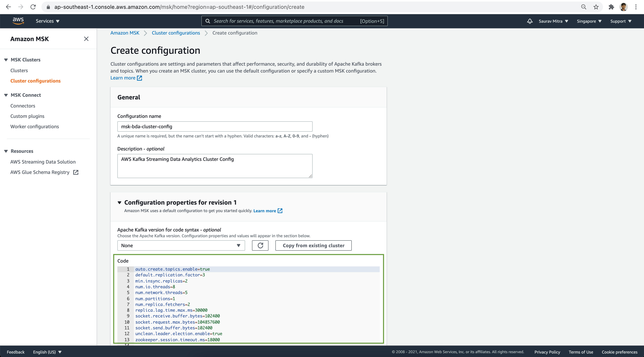The height and width of the screenshot is (357, 644).
Task: Open Cookie preferences in the footer
Action: [x=619, y=352]
